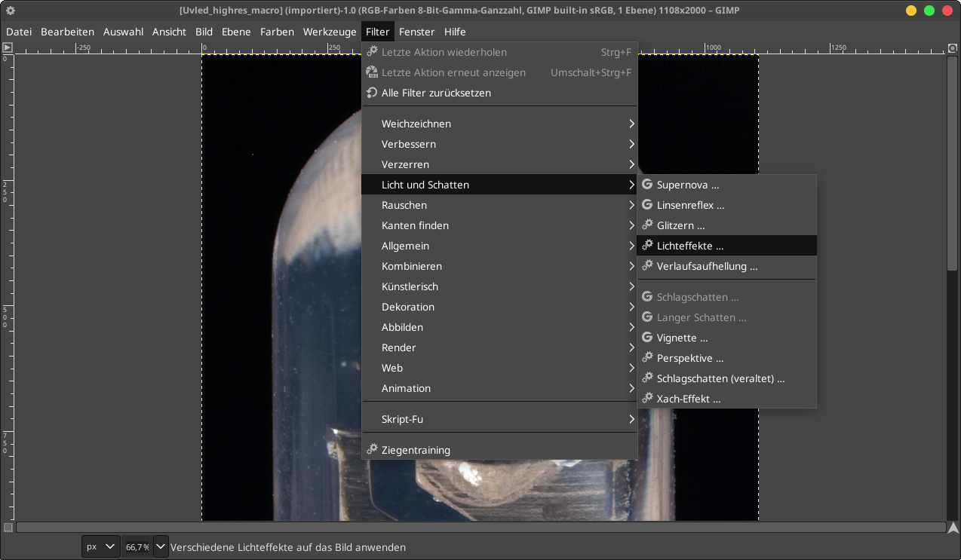Click Schlagschatten (veraltet) gear icon
Screen dimensions: 961x560
(x=647, y=378)
